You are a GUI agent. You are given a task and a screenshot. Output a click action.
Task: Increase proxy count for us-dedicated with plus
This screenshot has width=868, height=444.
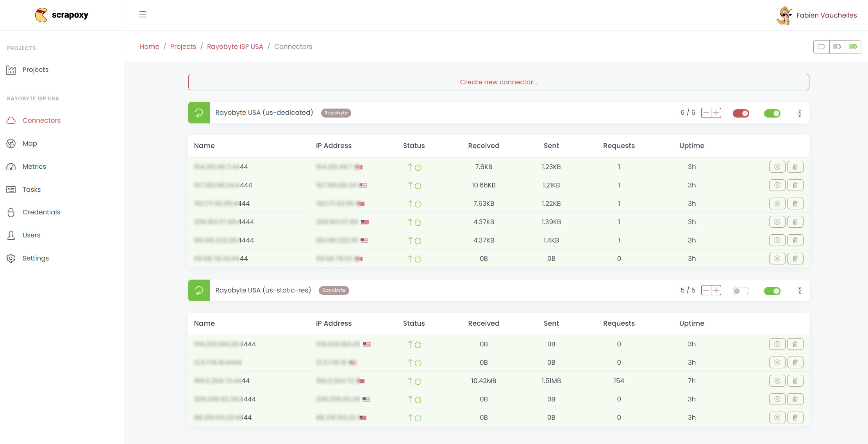(x=716, y=112)
